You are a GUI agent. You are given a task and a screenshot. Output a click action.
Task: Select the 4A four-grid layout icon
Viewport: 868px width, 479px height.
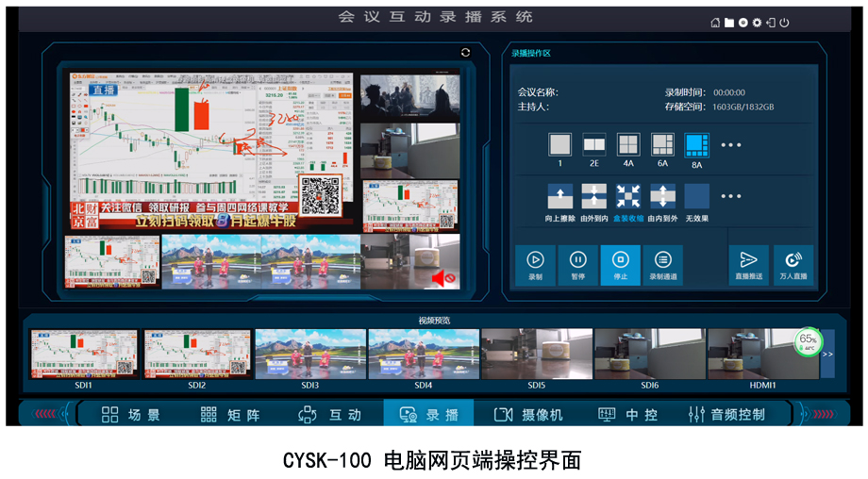628,144
